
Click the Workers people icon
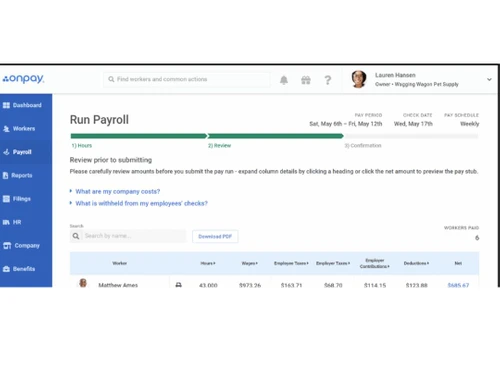click(x=6, y=129)
